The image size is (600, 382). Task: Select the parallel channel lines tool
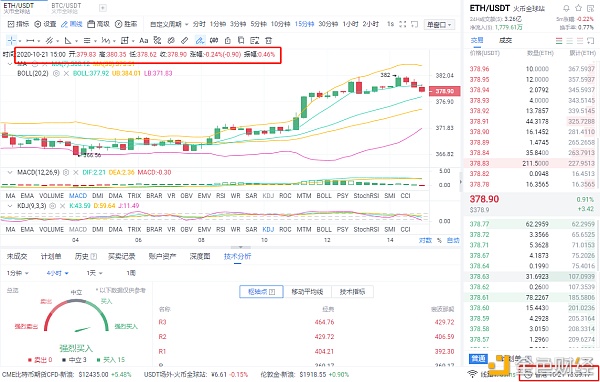pyautogui.click(x=49, y=40)
